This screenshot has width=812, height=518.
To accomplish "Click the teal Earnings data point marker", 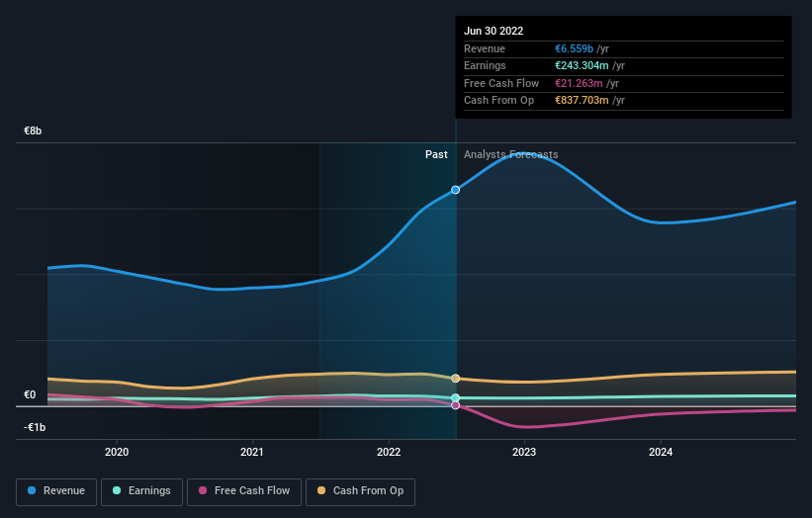I will click(x=455, y=398).
